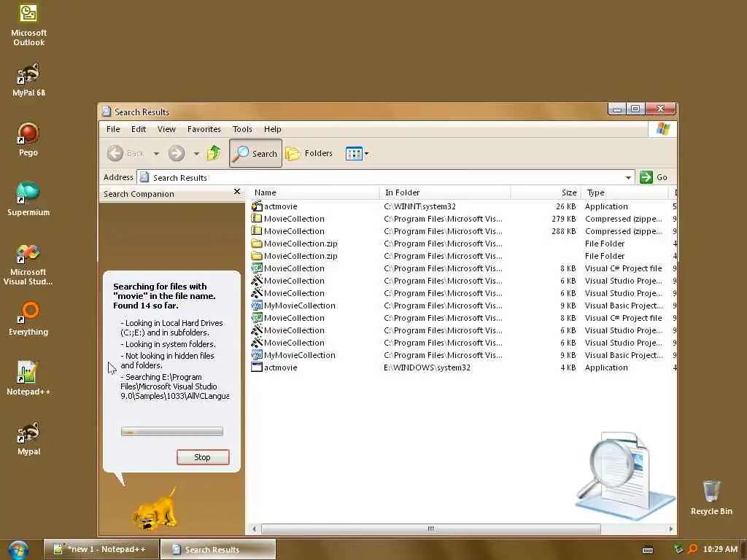This screenshot has width=747, height=560.
Task: Close the Search Companion pane
Action: (237, 192)
